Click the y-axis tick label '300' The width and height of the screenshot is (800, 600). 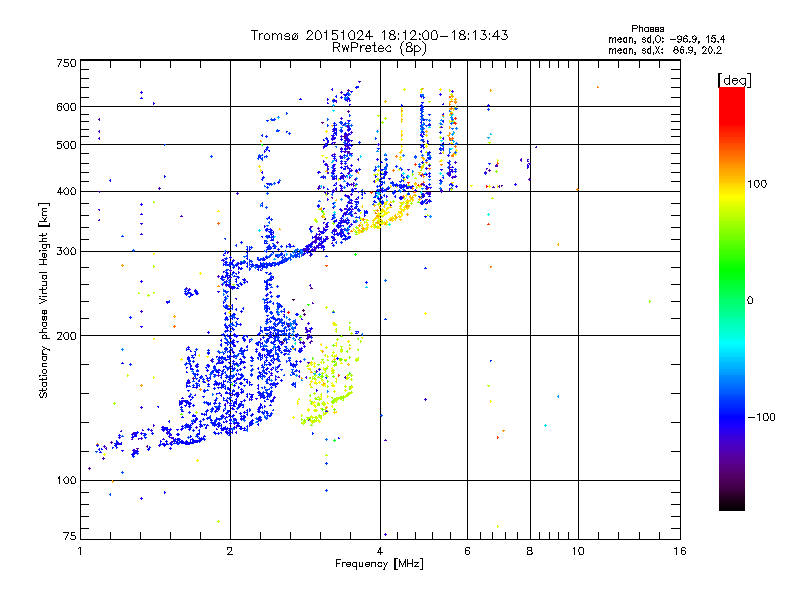[x=66, y=252]
